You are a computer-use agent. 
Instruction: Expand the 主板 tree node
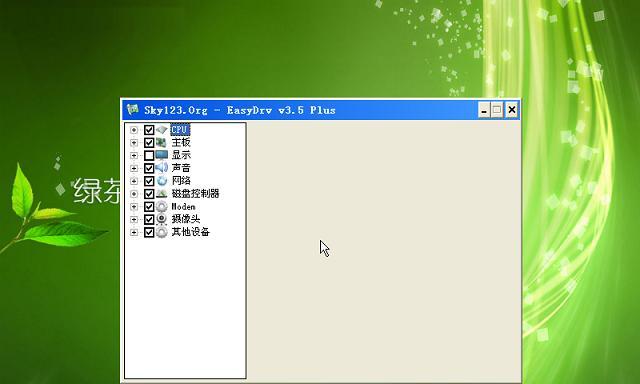(x=133, y=143)
